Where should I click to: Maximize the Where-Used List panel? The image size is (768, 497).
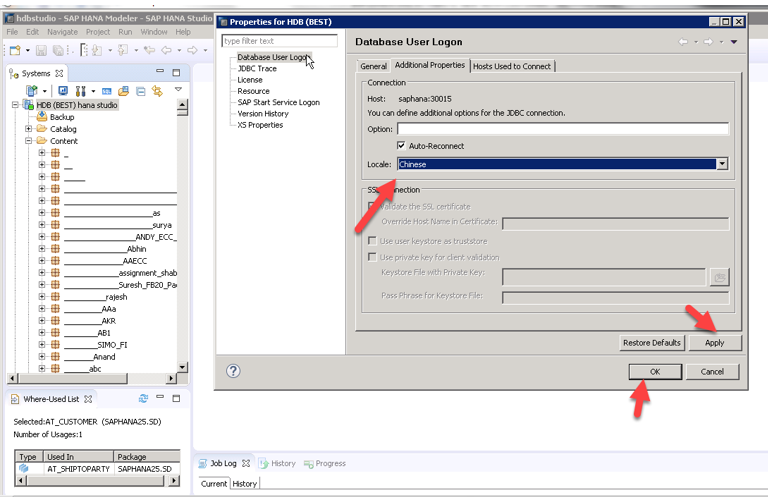[x=176, y=399]
